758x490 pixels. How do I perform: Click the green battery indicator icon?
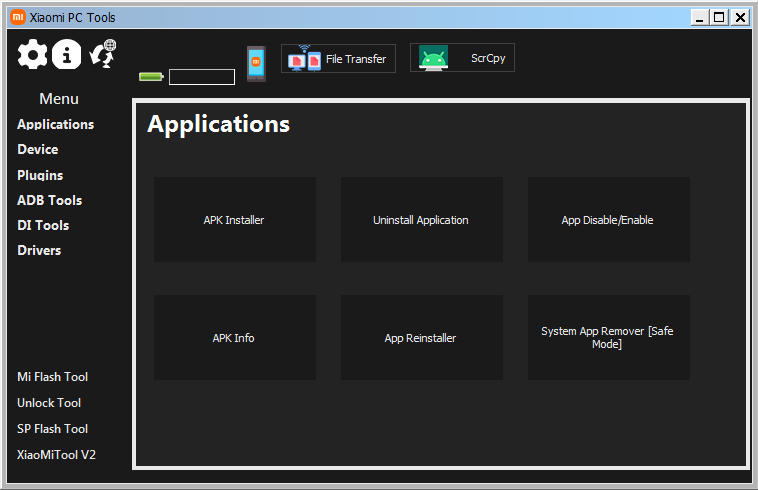click(x=151, y=76)
